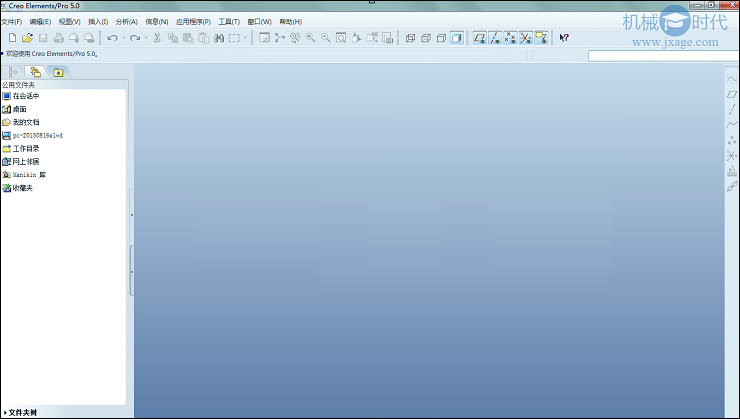The width and height of the screenshot is (740, 419).
Task: Click the reorient view icon
Action: point(356,38)
